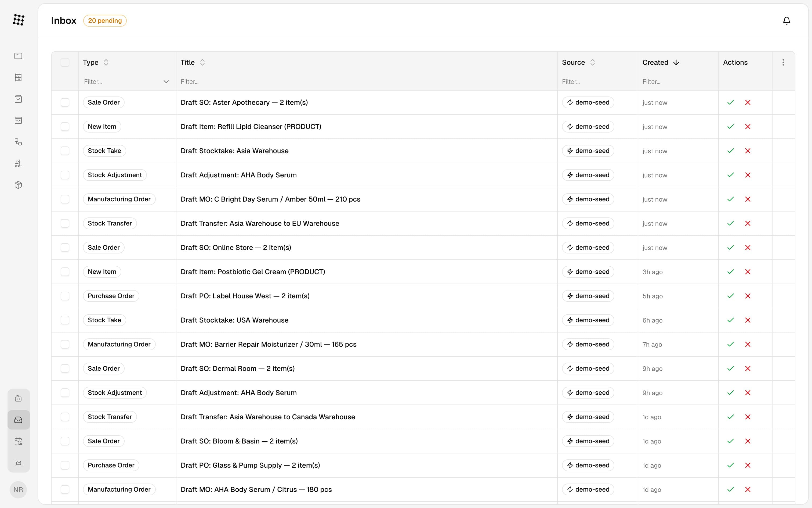Approve Draft PO: Label House West
This screenshot has width=812, height=508.
730,296
